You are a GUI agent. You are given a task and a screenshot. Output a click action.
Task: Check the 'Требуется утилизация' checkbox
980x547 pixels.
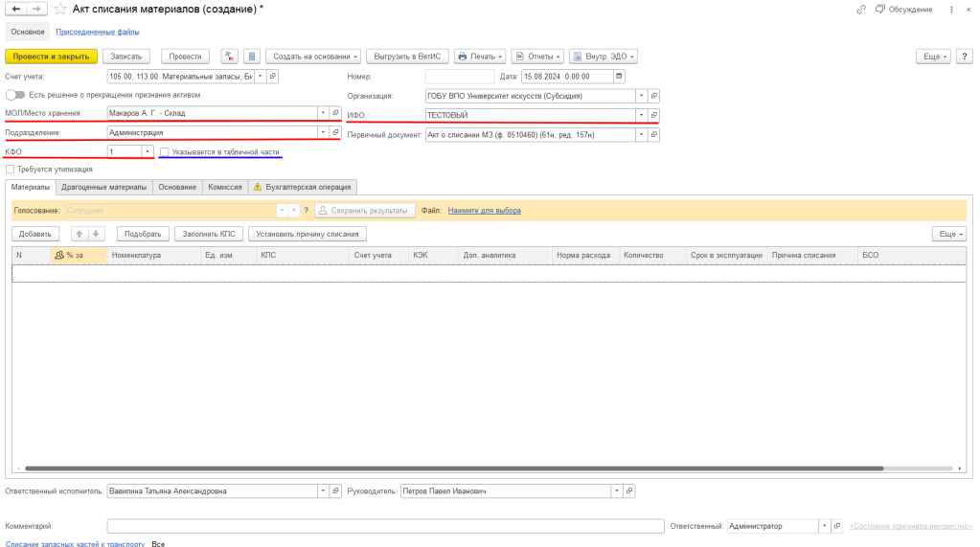pyautogui.click(x=10, y=170)
